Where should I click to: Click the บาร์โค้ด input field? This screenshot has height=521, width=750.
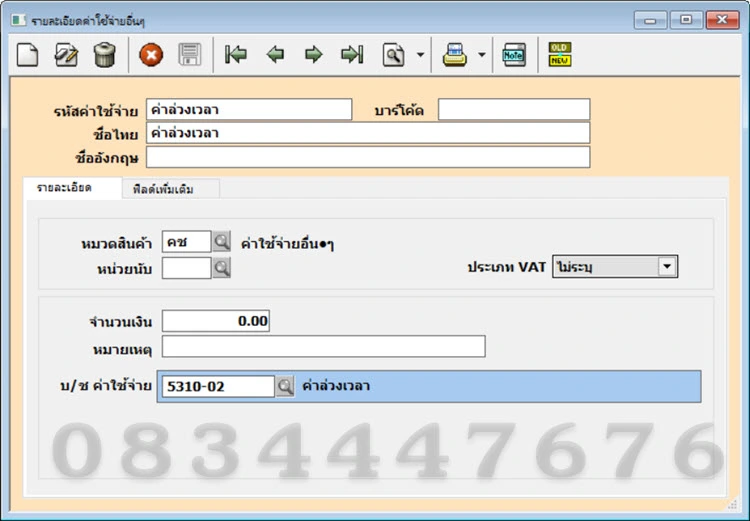[x=514, y=110]
